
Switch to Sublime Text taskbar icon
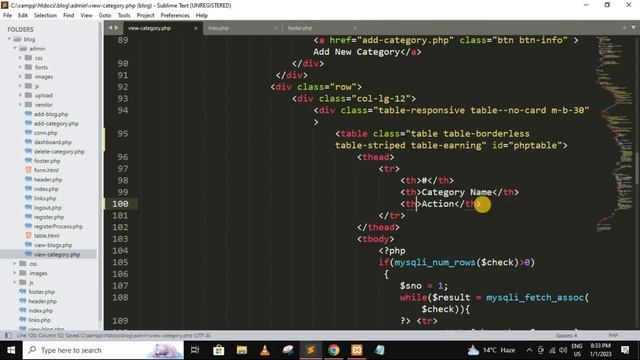click(311, 350)
